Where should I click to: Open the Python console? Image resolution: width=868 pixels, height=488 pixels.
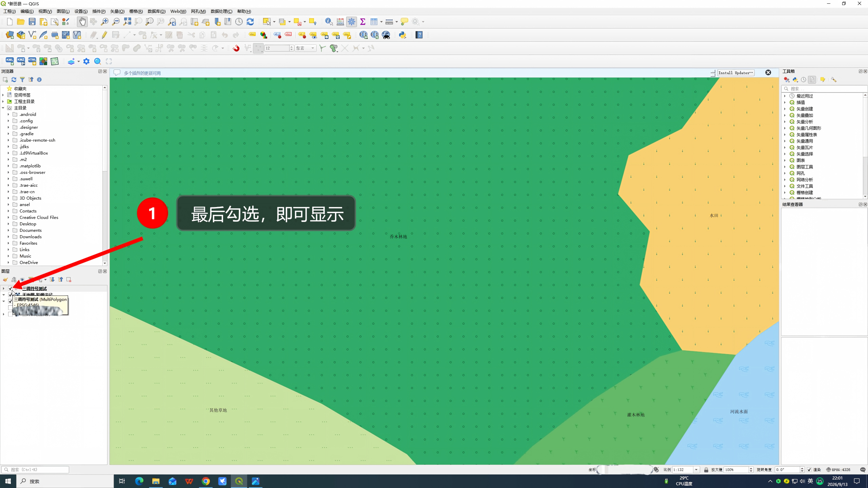pos(402,35)
